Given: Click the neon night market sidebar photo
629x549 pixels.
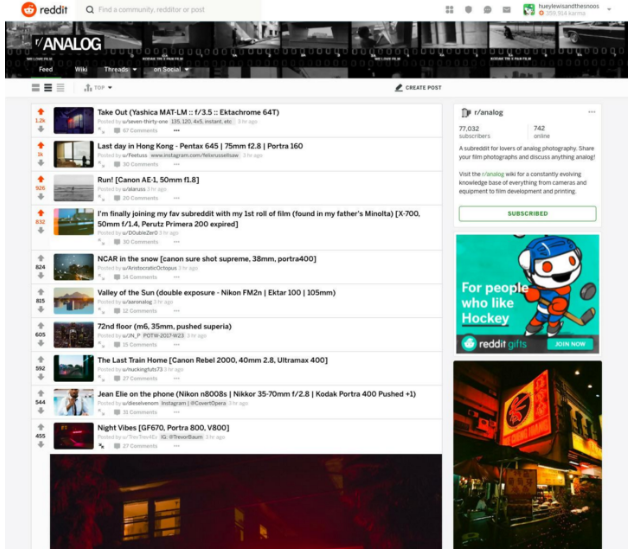Looking at the screenshot, I should 528,455.
